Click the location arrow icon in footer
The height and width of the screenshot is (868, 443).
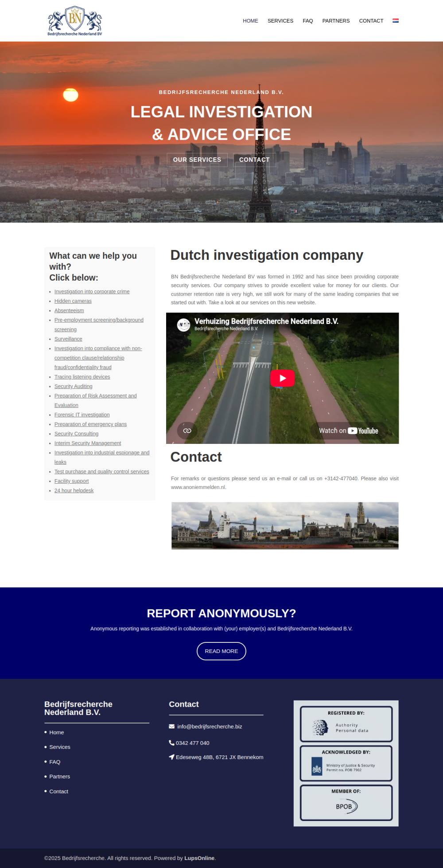pos(171,757)
